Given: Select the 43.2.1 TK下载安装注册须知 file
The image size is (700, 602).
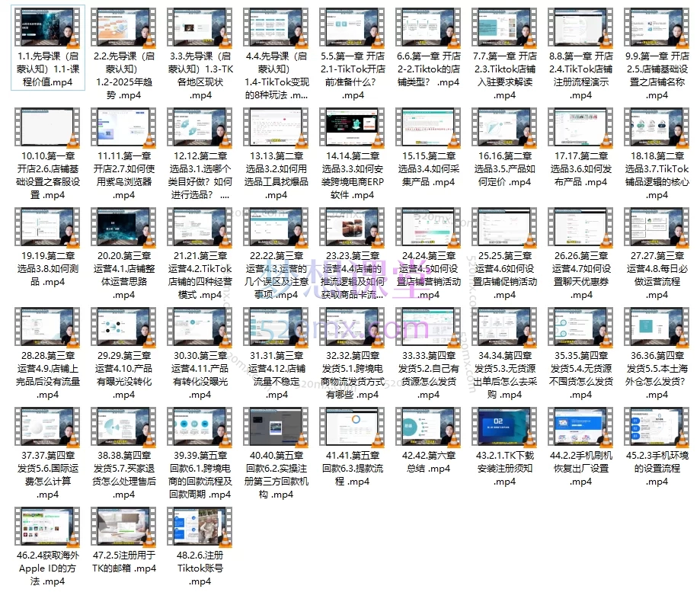Looking at the screenshot, I should pyautogui.click(x=504, y=427).
